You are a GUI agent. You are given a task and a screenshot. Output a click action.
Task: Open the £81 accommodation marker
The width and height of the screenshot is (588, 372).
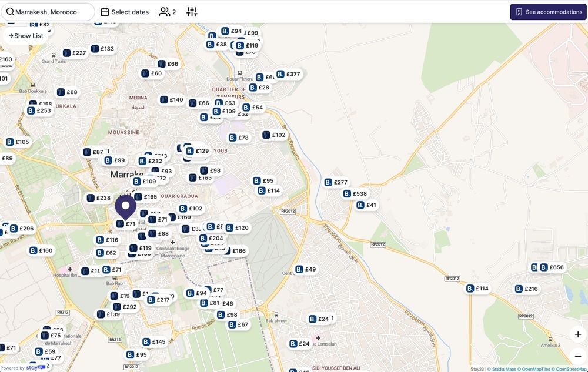210,303
